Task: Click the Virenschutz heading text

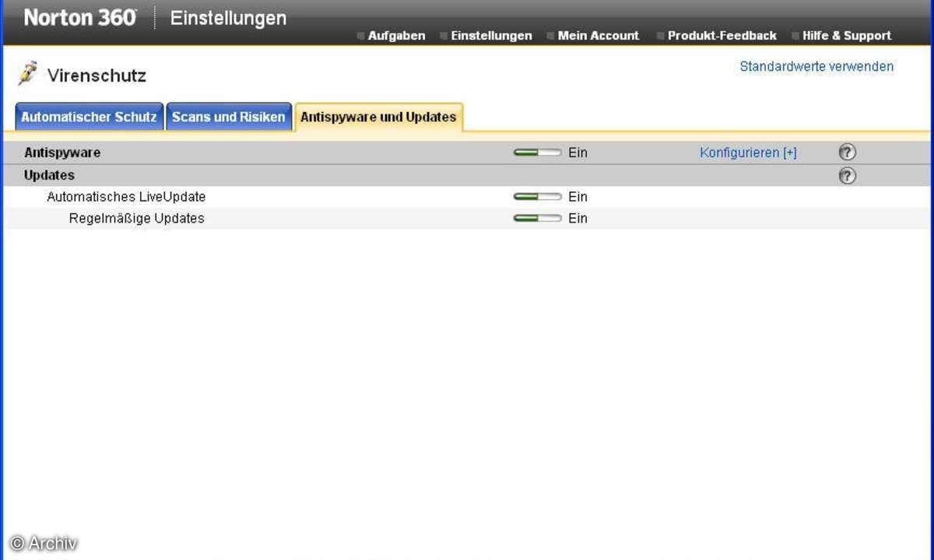Action: point(97,75)
